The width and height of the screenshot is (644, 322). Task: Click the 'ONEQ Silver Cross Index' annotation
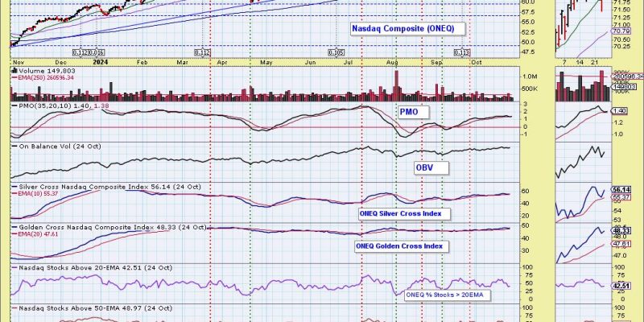405,213
